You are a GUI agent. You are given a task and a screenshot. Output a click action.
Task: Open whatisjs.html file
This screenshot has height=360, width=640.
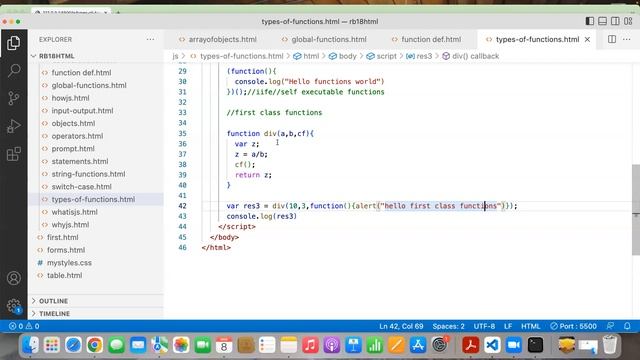[74, 211]
